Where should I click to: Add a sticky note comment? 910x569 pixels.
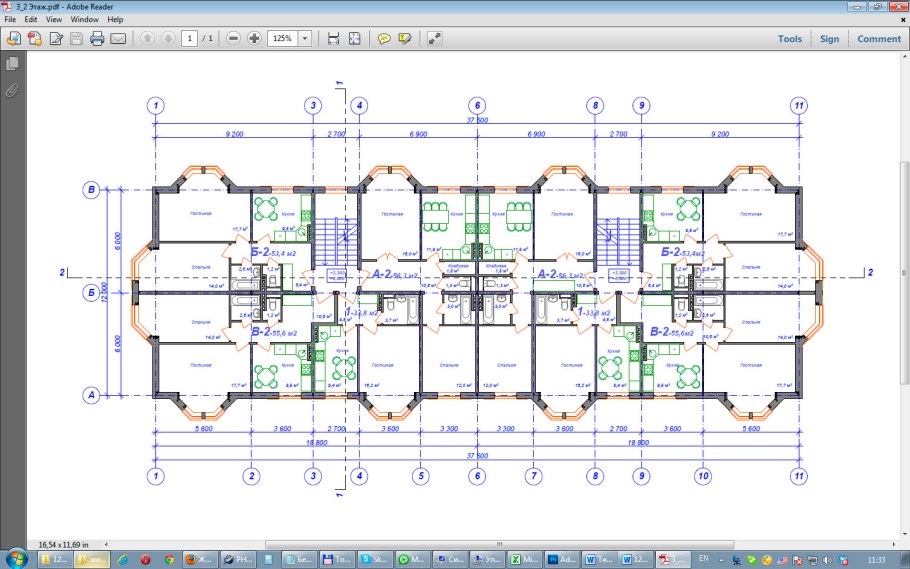[384, 39]
